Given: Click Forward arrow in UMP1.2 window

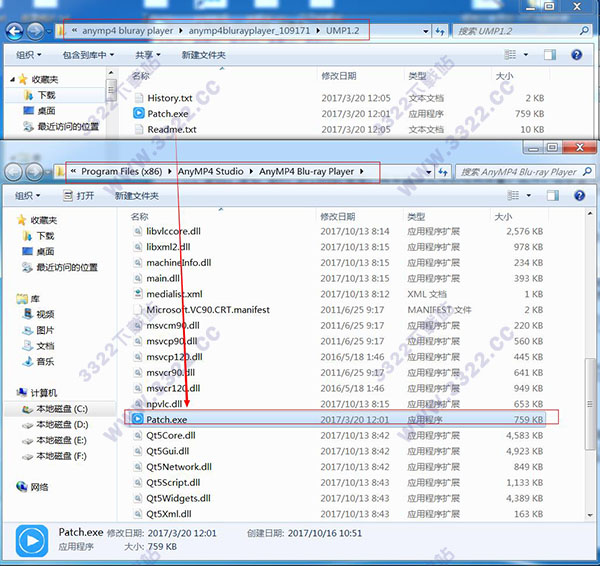Looking at the screenshot, I should [x=35, y=31].
